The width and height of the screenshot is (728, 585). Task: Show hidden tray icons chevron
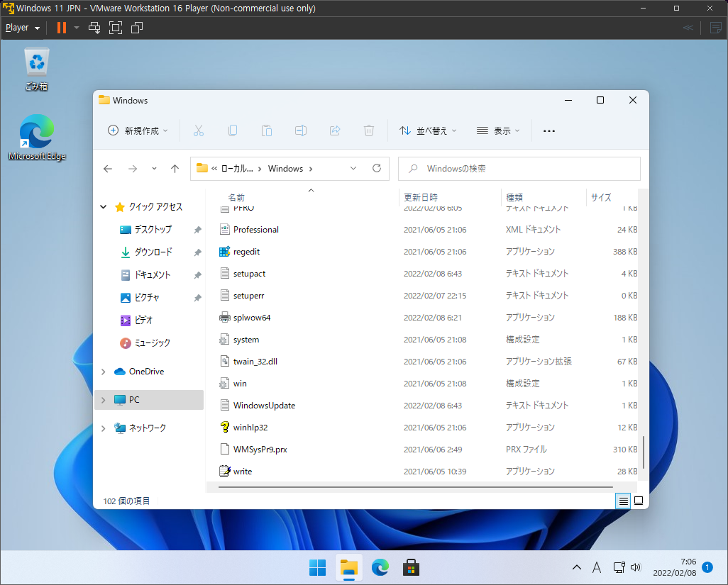click(x=577, y=567)
